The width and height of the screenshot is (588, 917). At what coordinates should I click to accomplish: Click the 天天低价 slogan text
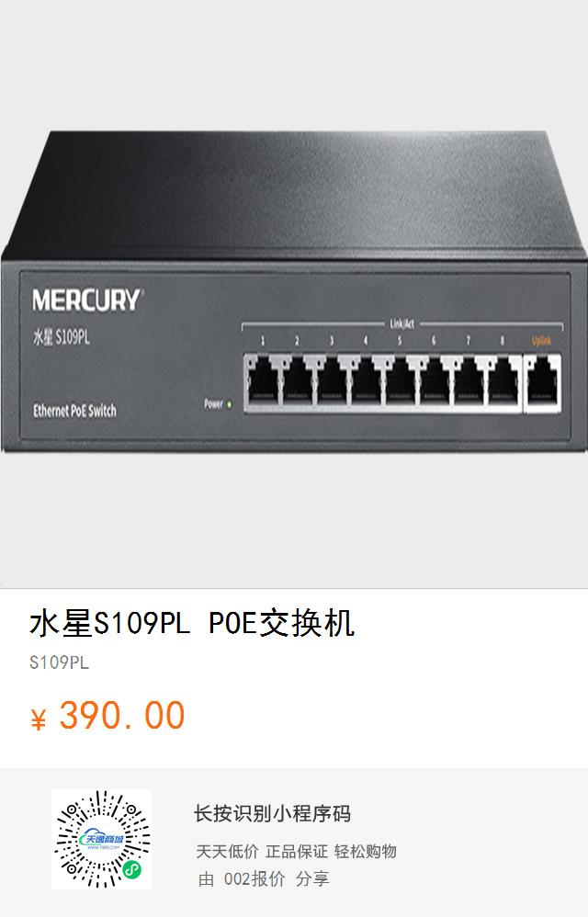pos(227,852)
